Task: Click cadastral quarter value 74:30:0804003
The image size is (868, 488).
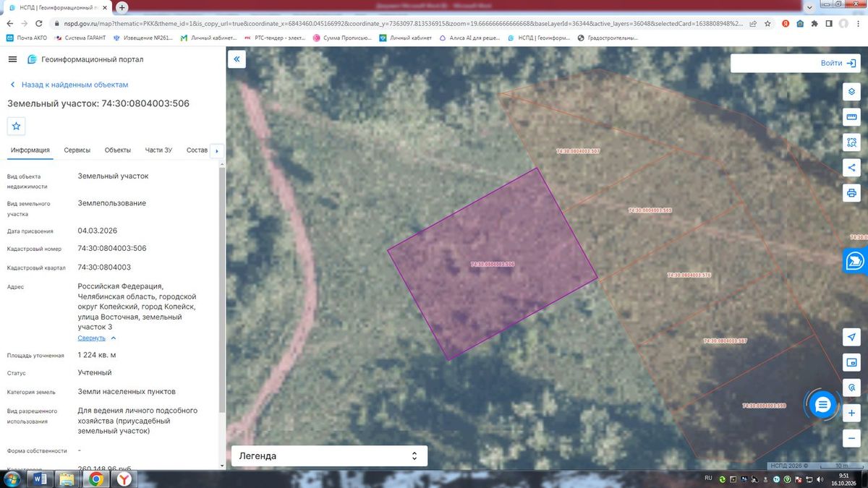Action: tap(104, 267)
